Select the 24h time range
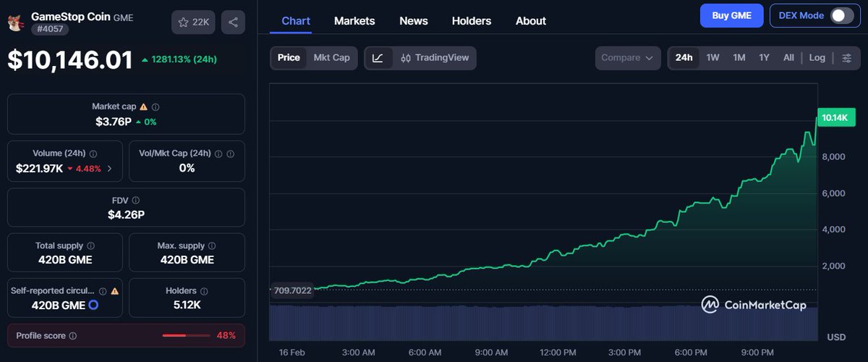This screenshot has height=362, width=868. 684,58
